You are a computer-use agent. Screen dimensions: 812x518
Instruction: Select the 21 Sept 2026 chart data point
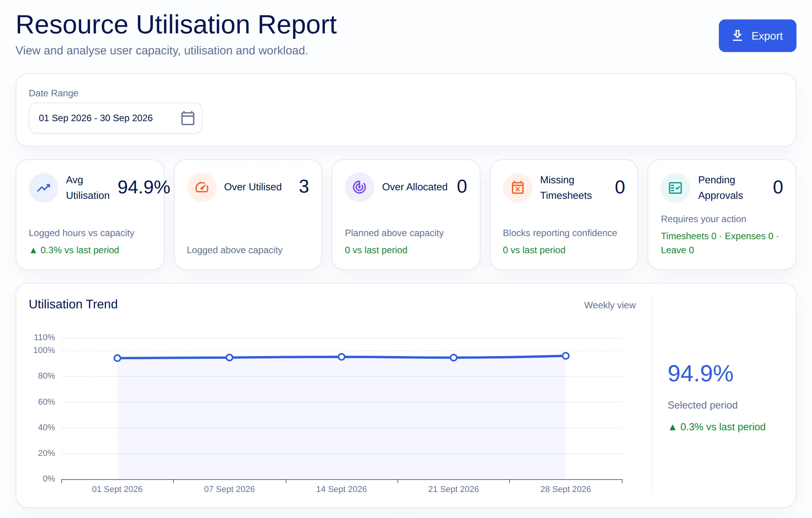[x=454, y=358]
